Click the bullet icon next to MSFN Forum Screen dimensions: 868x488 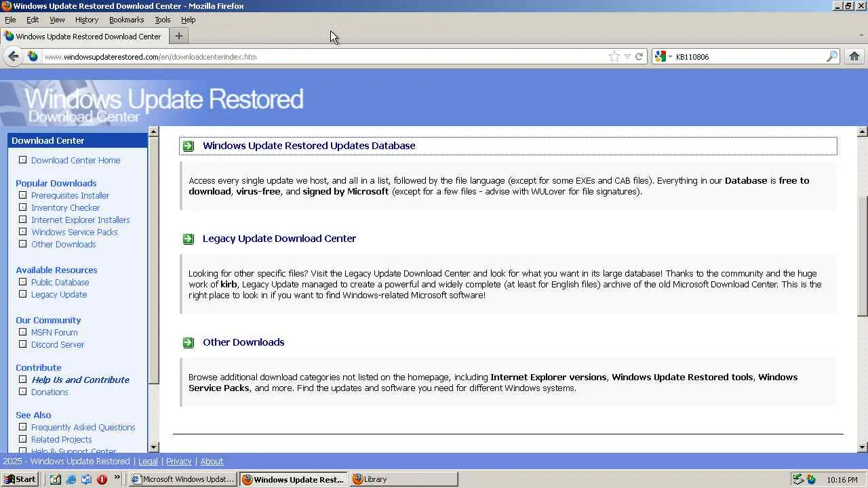coord(23,333)
